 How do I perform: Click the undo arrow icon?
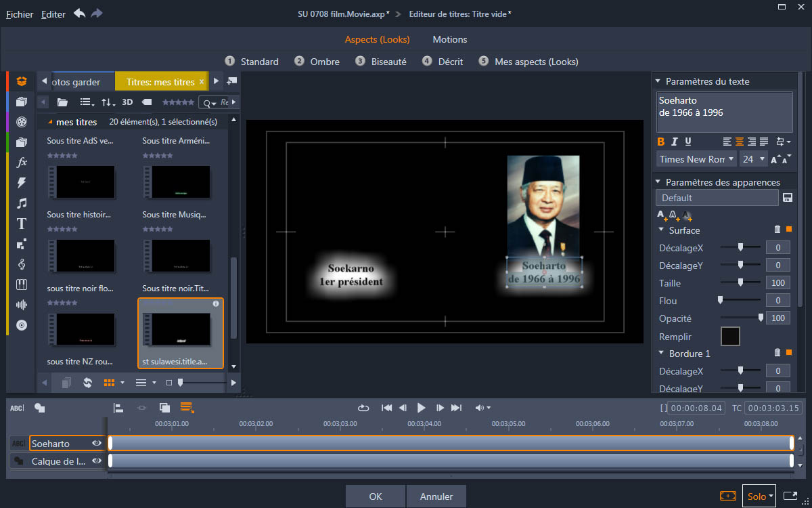coord(80,14)
